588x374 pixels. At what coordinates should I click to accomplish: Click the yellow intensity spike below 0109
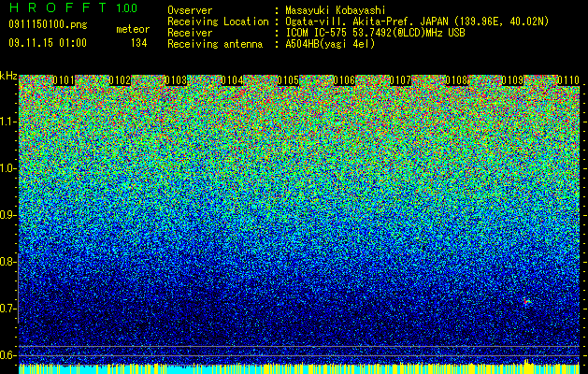coord(528,363)
